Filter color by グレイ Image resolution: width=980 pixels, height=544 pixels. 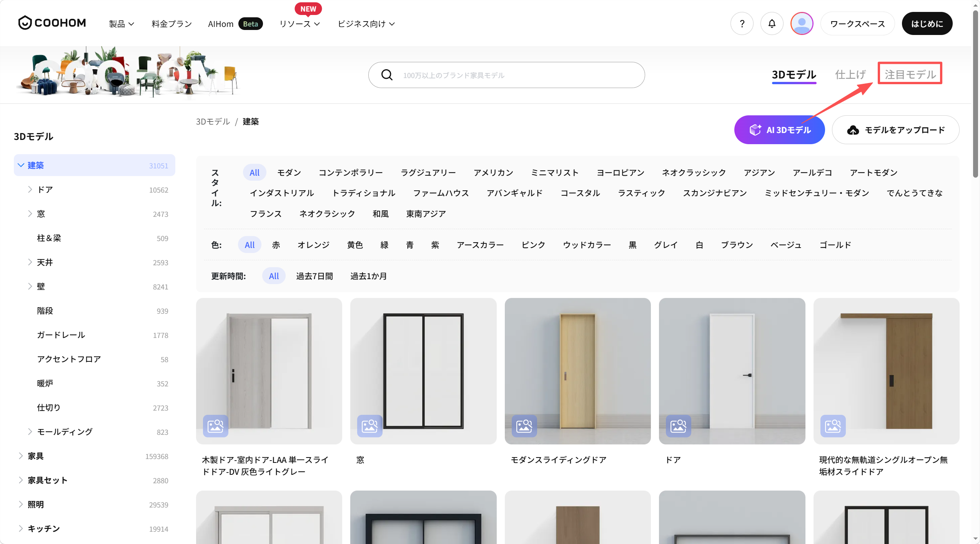click(x=666, y=245)
